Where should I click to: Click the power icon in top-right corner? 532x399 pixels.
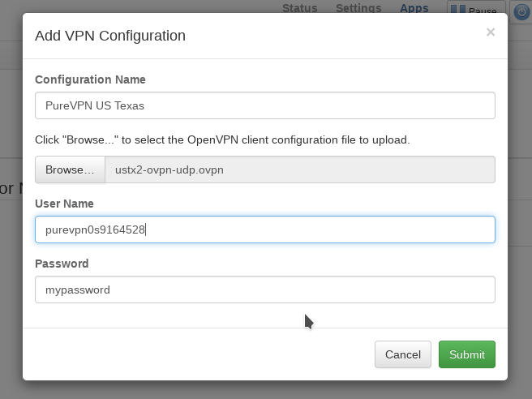(522, 11)
